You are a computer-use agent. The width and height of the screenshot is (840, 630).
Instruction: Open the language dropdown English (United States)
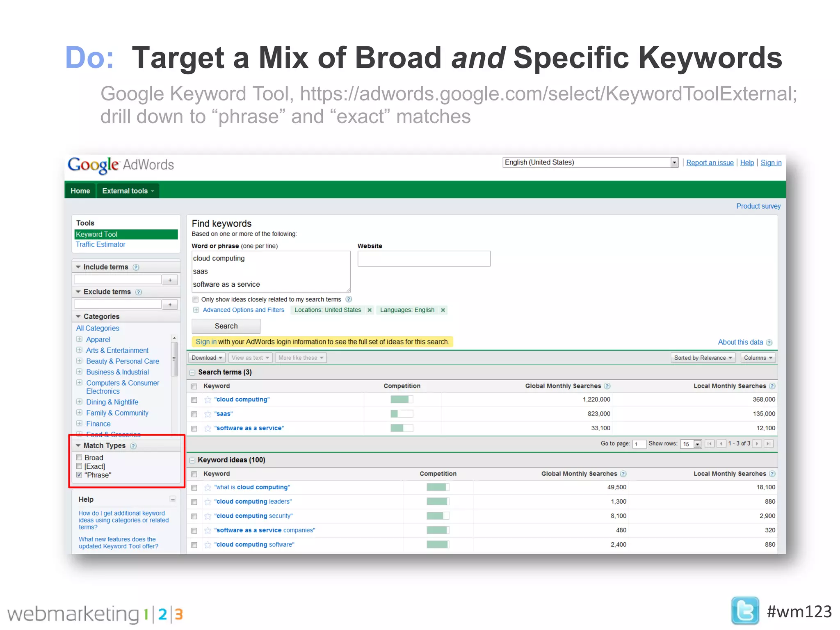tap(591, 162)
